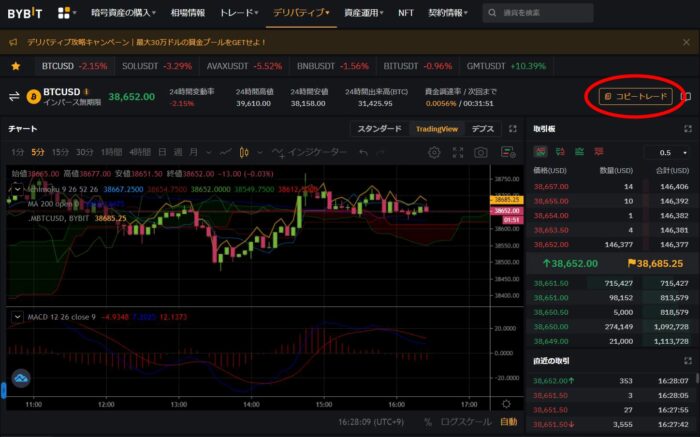The height and width of the screenshot is (437, 700).
Task: Select the line chart style icon
Action: 225,153
